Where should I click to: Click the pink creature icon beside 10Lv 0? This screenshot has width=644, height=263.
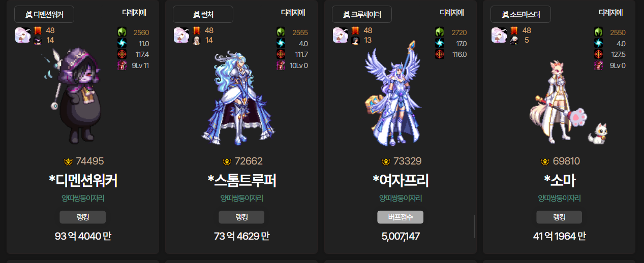281,65
